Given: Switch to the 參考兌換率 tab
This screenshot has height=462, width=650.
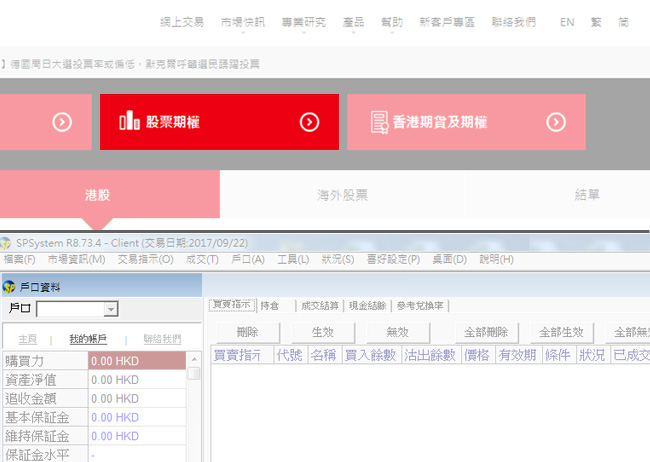Looking at the screenshot, I should click(420, 306).
